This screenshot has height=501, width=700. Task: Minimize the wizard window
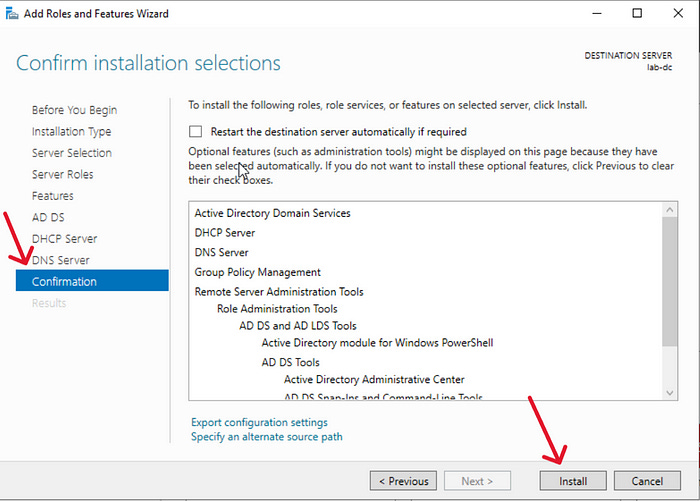point(597,13)
